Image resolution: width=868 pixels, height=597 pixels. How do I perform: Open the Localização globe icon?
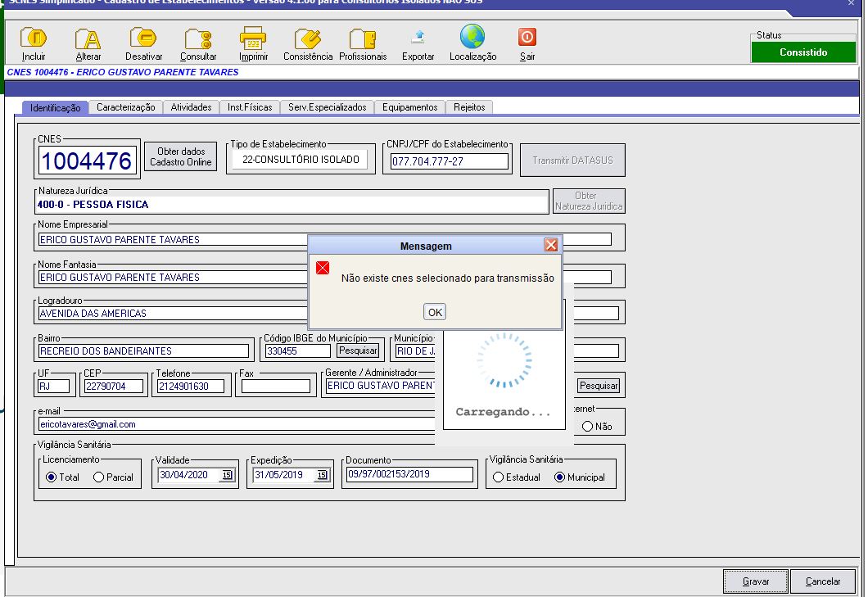point(472,37)
